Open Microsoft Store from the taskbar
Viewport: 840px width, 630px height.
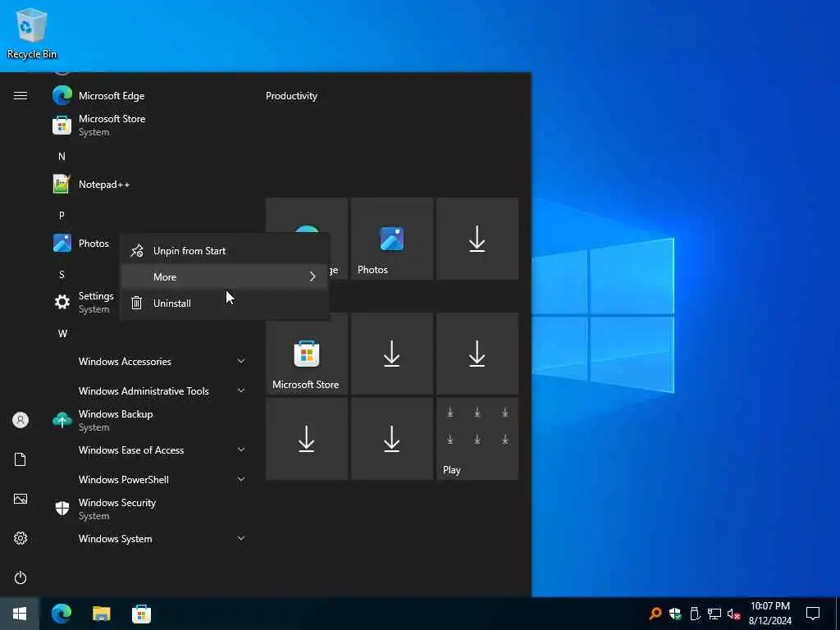[x=141, y=614]
